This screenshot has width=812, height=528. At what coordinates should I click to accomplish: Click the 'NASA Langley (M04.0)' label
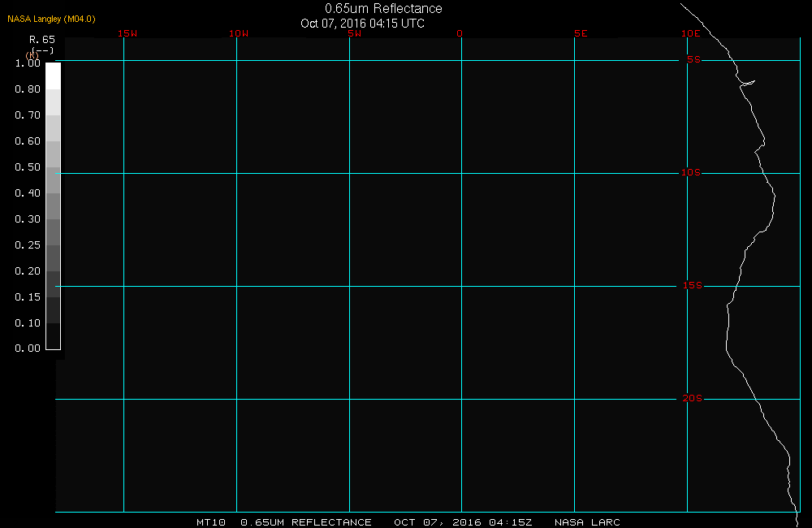click(51, 19)
